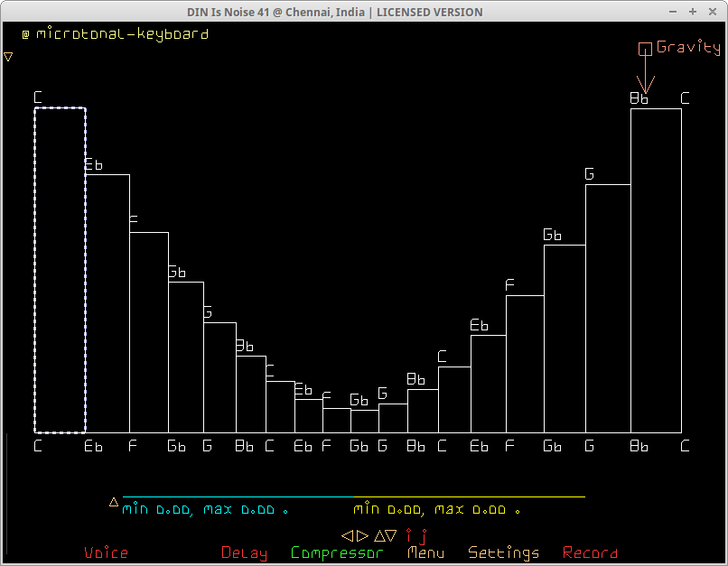Expand the orange triangle at top left
The height and width of the screenshot is (566, 728).
pyautogui.click(x=8, y=56)
